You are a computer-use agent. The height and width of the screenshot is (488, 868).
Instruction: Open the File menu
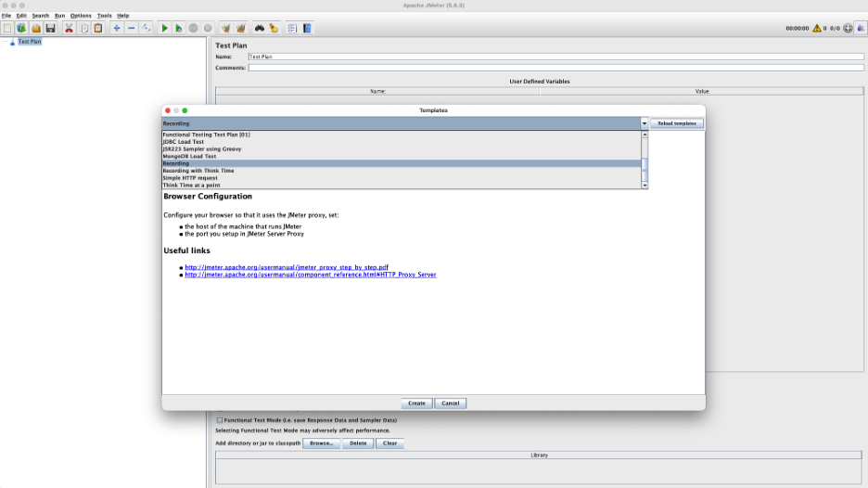tap(6, 16)
